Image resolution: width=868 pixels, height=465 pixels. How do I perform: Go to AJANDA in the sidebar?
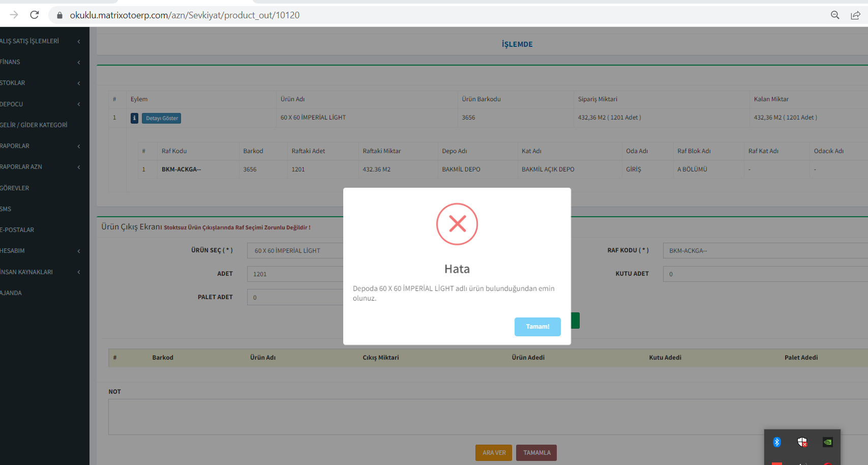point(11,293)
